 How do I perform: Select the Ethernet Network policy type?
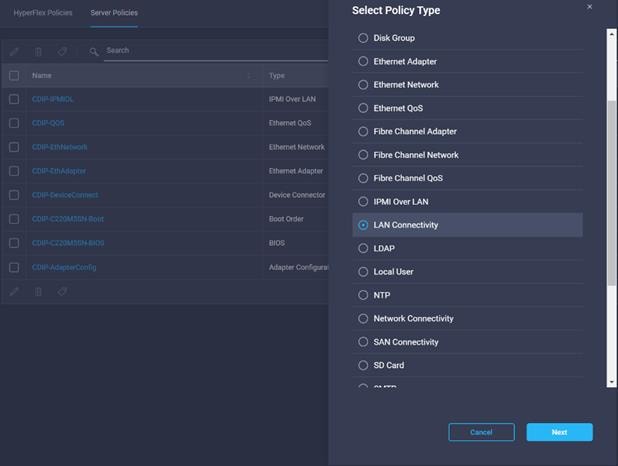coord(363,85)
